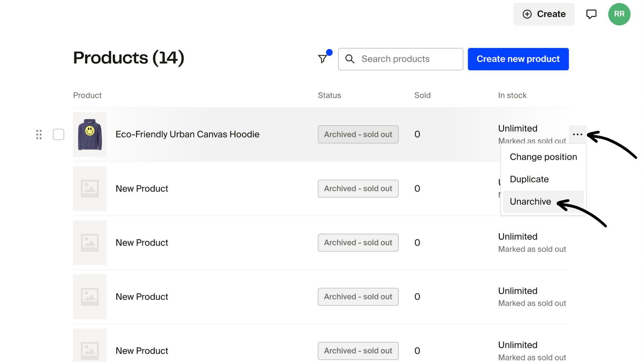The width and height of the screenshot is (644, 362).
Task: Click the Status column header
Action: (329, 96)
